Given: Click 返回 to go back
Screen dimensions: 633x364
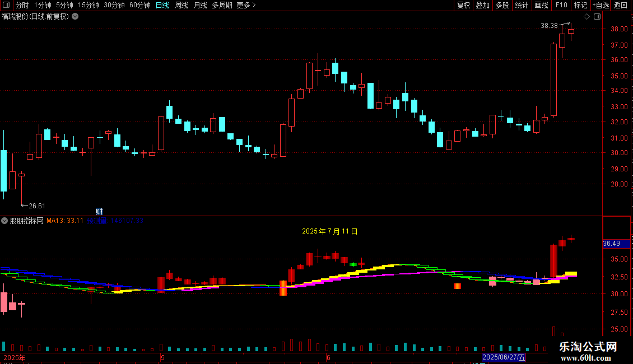Looking at the screenshot, I should [621, 5].
